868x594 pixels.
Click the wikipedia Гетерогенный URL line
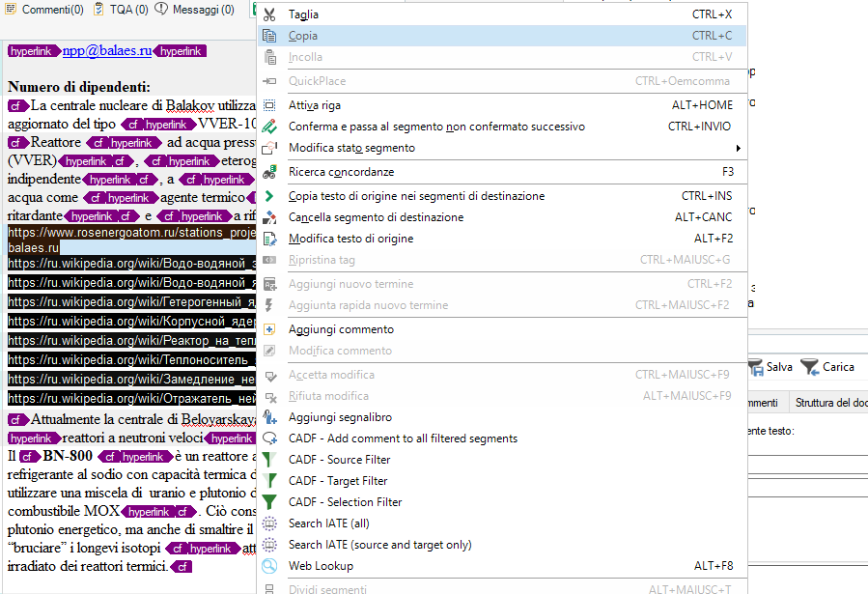pyautogui.click(x=131, y=302)
